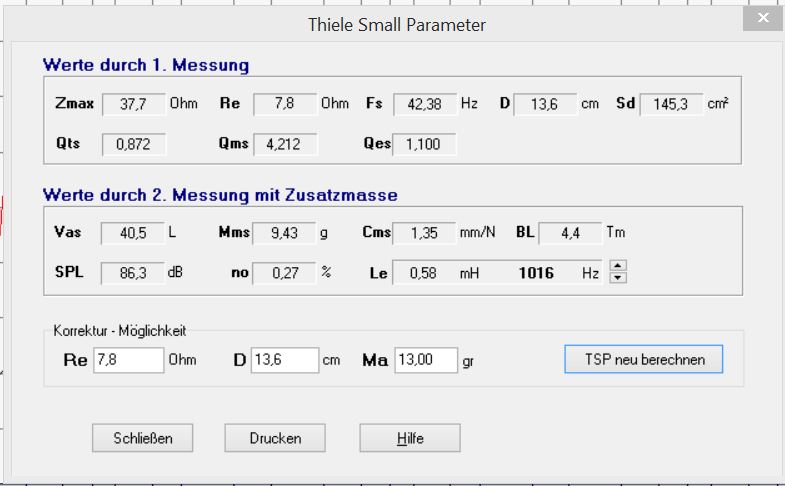Select the measured D value field

[x=545, y=104]
